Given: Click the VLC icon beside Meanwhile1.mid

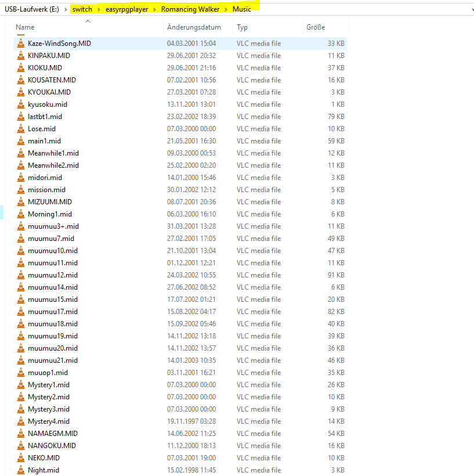Looking at the screenshot, I should 21,153.
